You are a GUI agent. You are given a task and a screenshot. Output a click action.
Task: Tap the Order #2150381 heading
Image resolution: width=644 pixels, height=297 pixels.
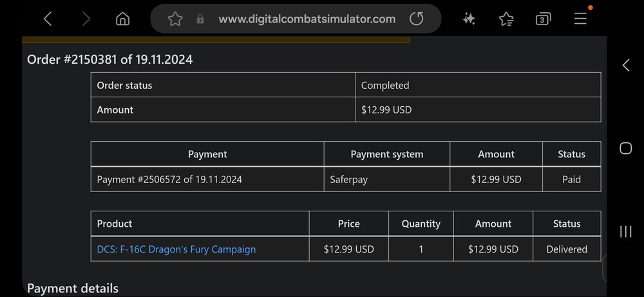(x=110, y=60)
